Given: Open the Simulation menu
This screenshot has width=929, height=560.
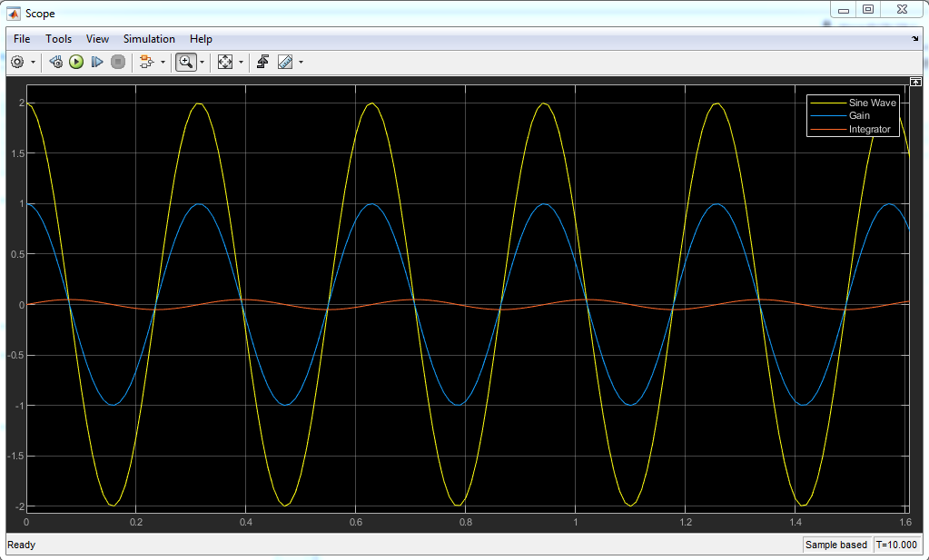Looking at the screenshot, I should pyautogui.click(x=149, y=39).
